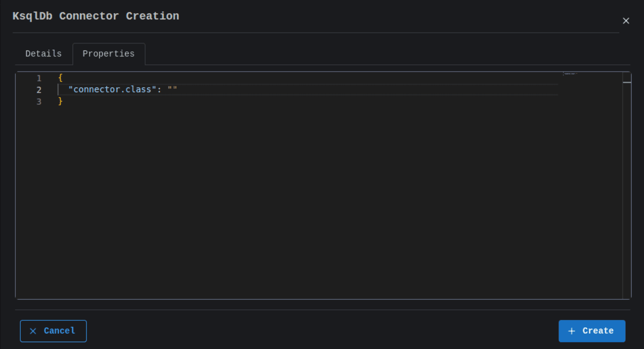Screen dimensions: 644x349
Task: Click line number 1 in editor gutter
Action: click(39, 78)
